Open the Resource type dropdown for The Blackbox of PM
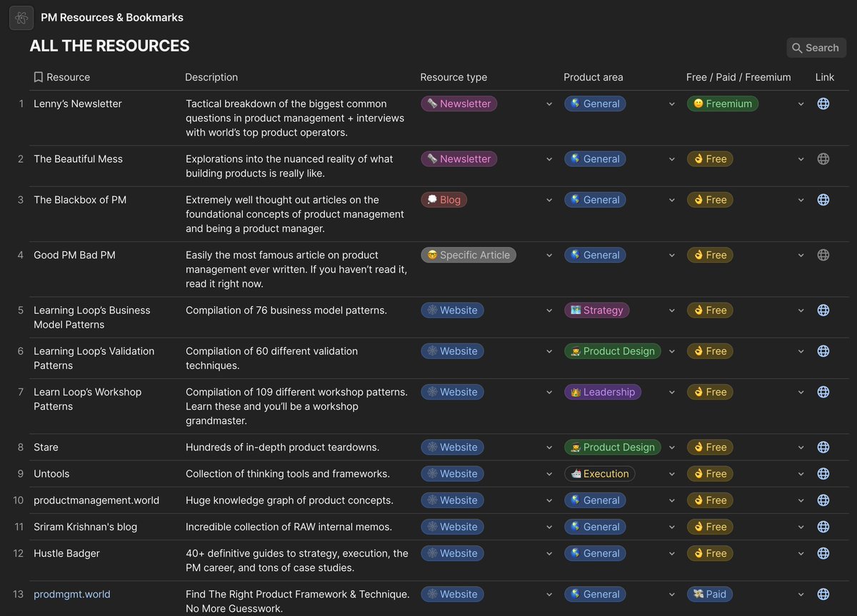Viewport: 857px width, 616px height. tap(549, 200)
